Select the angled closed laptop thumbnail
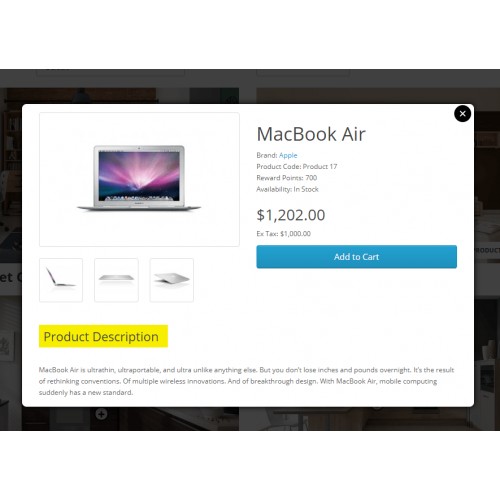This screenshot has height=500, width=500. coord(172,280)
